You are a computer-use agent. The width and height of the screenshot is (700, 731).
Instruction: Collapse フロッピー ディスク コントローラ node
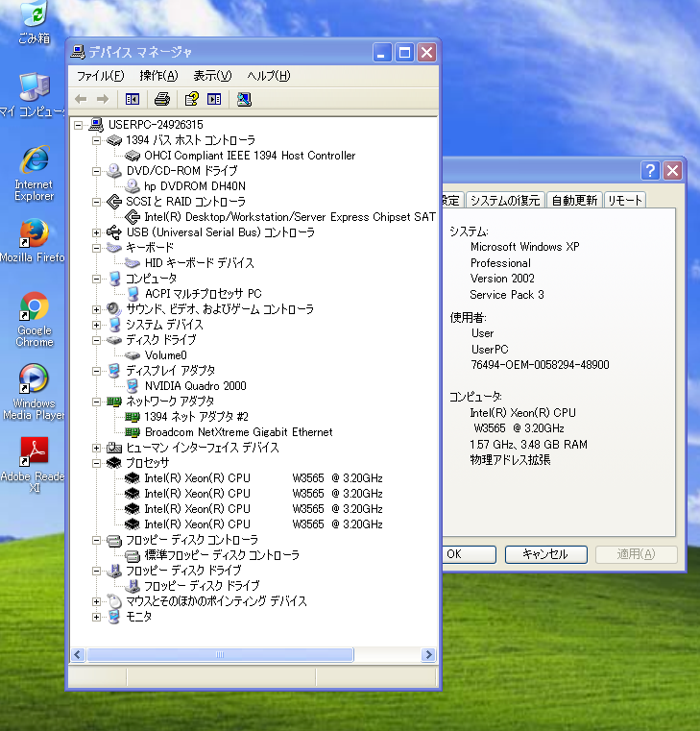pyautogui.click(x=96, y=540)
